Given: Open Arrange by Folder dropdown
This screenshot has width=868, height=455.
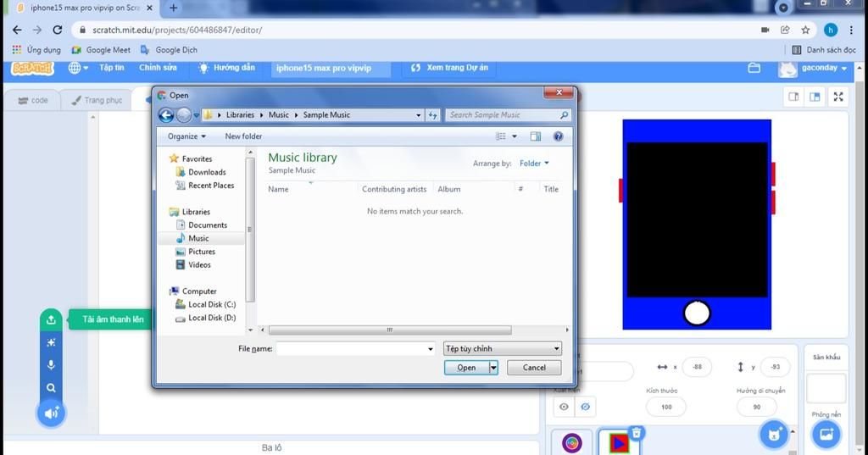Looking at the screenshot, I should [x=534, y=164].
